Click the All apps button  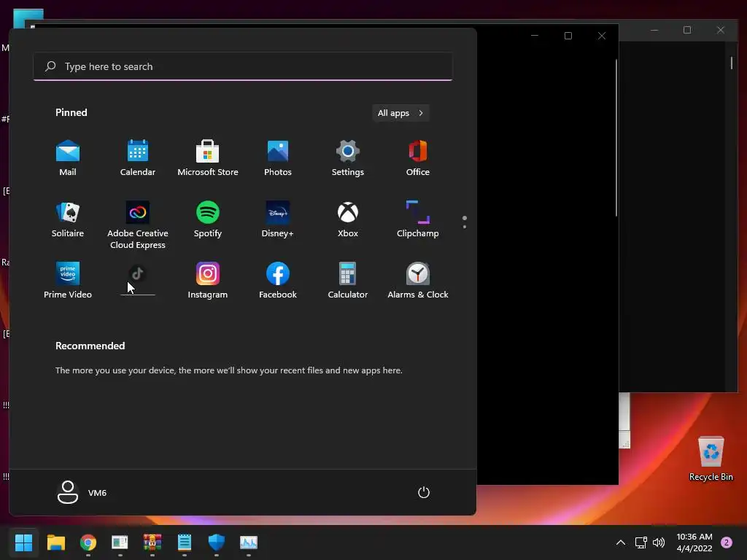(400, 113)
